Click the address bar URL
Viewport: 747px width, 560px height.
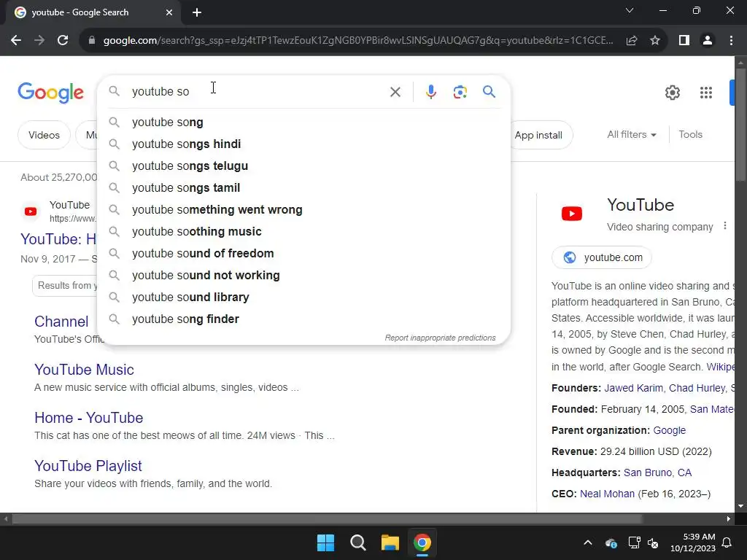357,41
